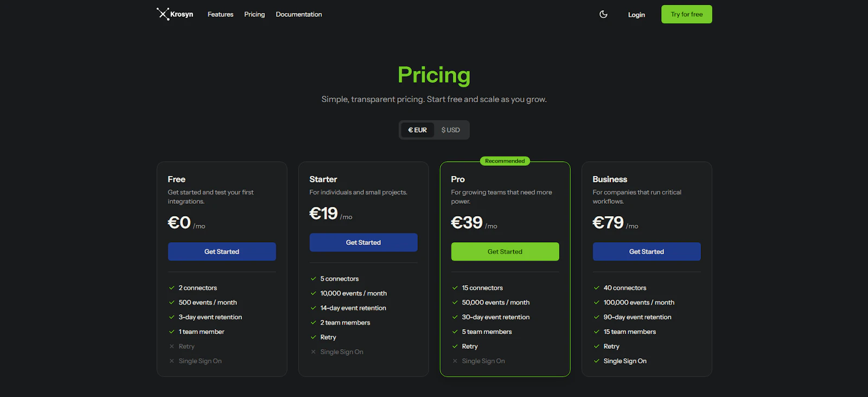Click Get Started on Free plan
This screenshot has height=397, width=868.
[222, 251]
